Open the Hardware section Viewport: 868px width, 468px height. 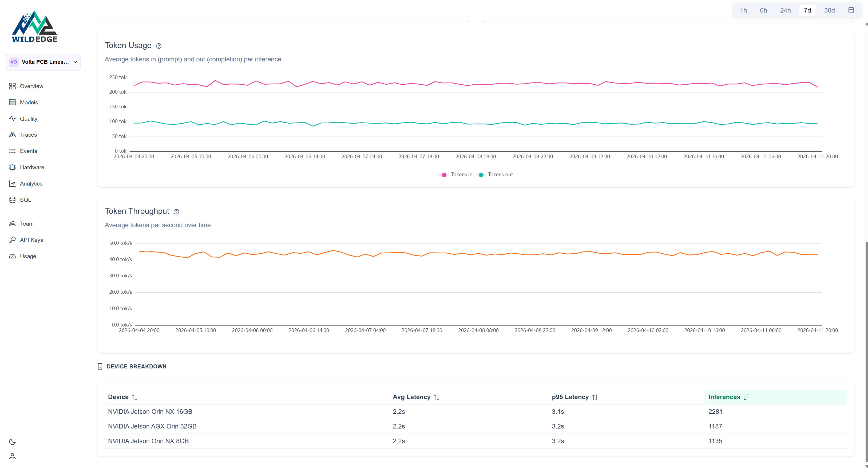point(33,167)
